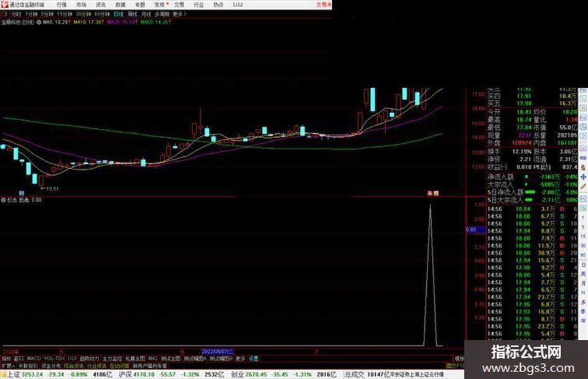This screenshot has height=379, width=588.
Task: Switch chart to 5分钟 period
Action: 47,14
